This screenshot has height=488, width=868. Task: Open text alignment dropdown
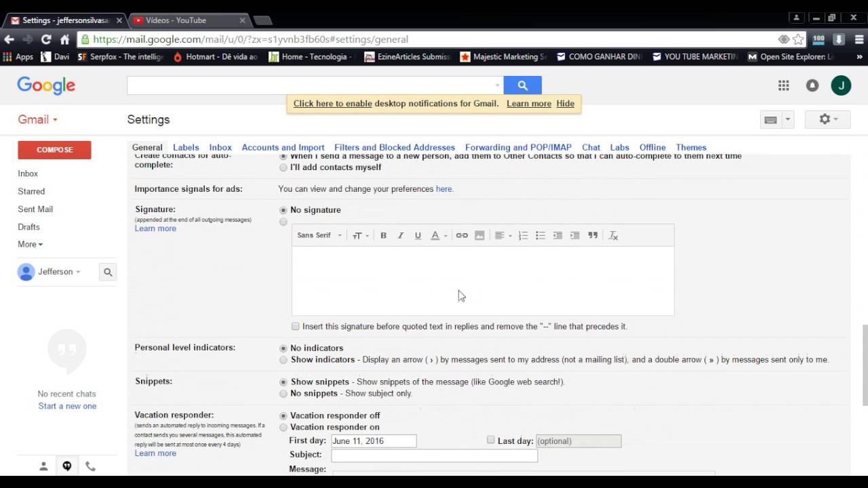click(x=502, y=235)
